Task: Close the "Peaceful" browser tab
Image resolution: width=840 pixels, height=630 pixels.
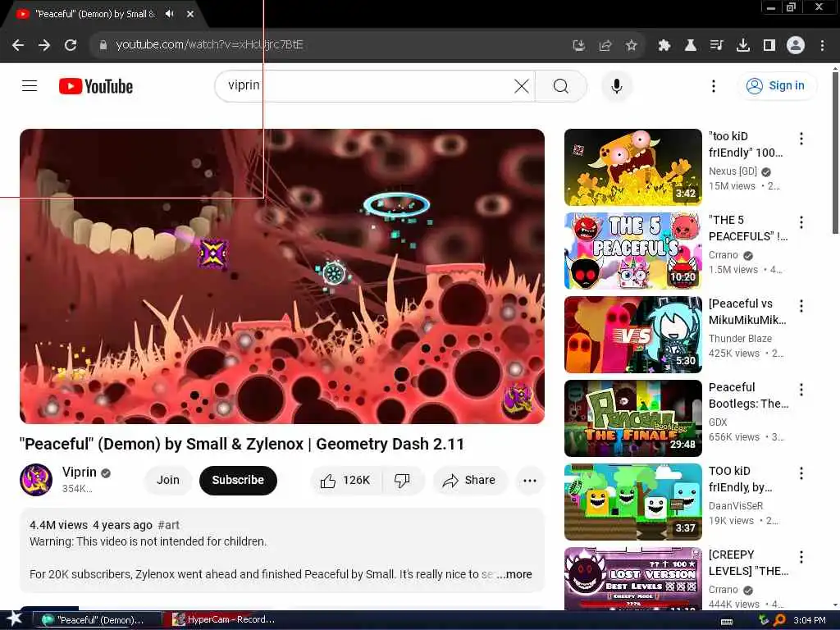Action: pos(190,14)
